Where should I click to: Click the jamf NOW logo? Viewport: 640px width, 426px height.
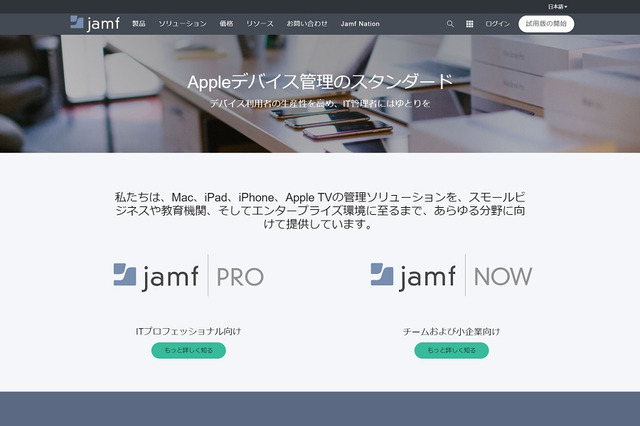pos(451,275)
